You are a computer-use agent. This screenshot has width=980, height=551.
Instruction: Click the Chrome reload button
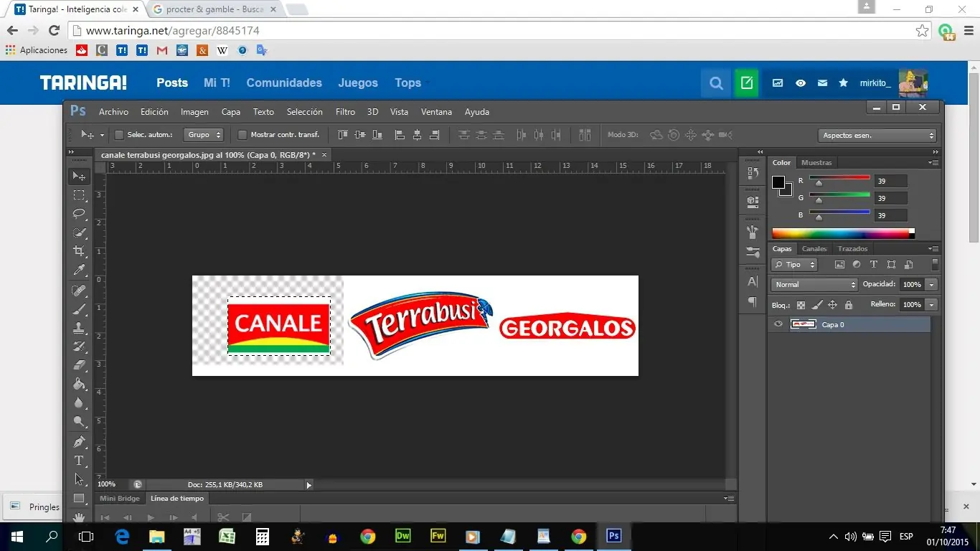point(54,31)
